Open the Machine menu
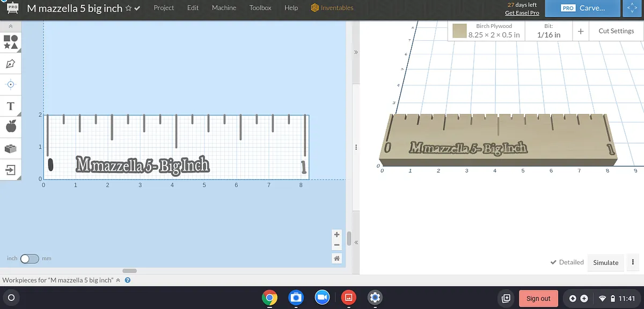 [224, 8]
